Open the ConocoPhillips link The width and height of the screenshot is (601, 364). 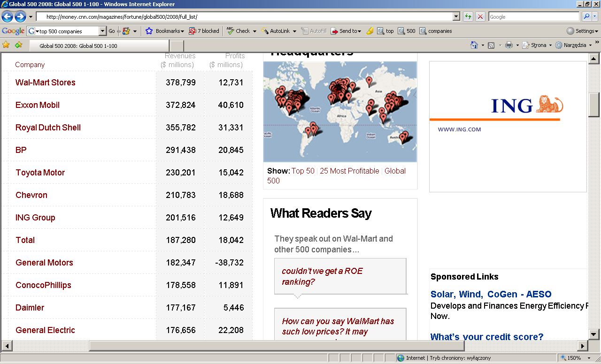[x=44, y=285]
